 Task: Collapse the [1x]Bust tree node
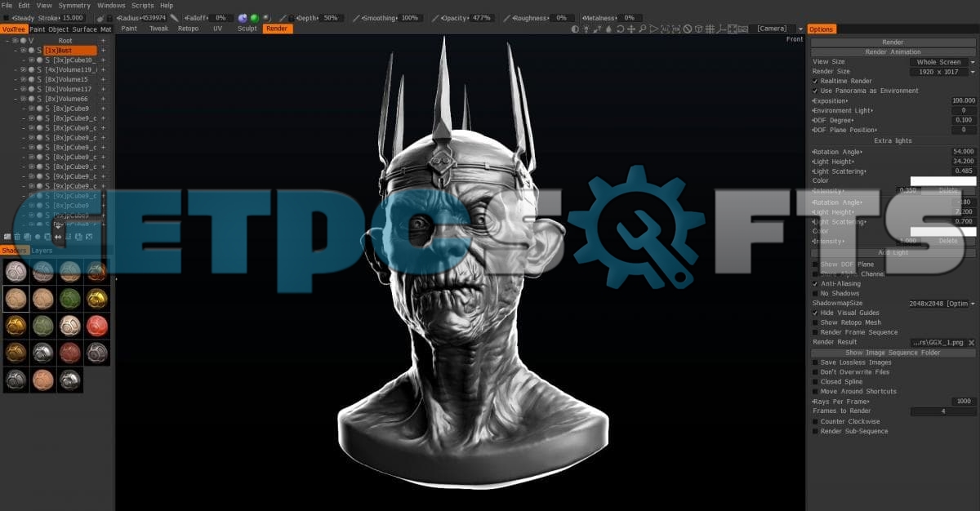pyautogui.click(x=16, y=50)
